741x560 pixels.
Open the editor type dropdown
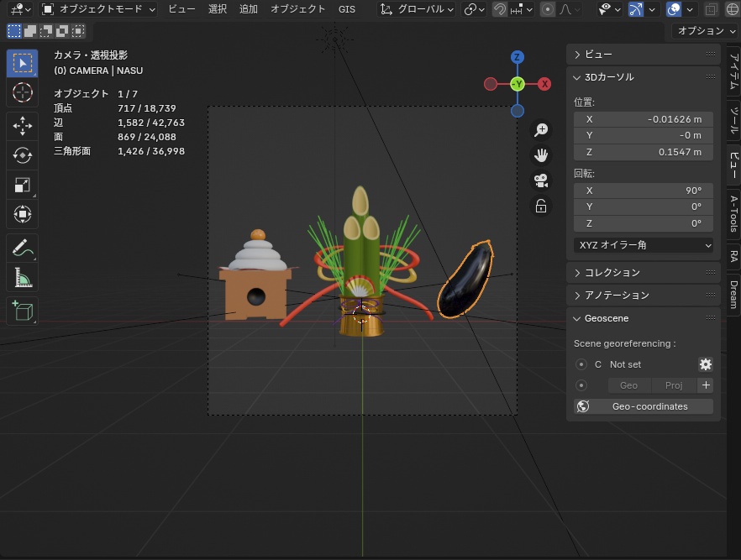click(x=21, y=9)
